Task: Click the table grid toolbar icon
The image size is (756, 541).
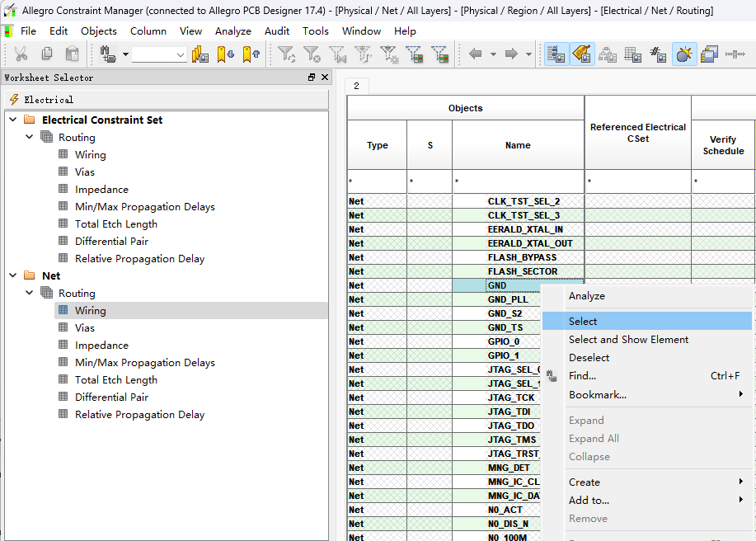Action: tap(632, 54)
